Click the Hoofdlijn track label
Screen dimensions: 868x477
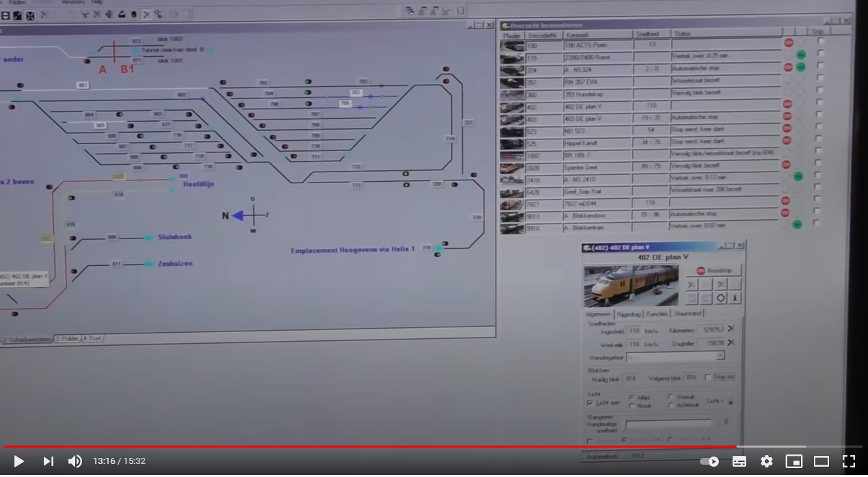[199, 184]
